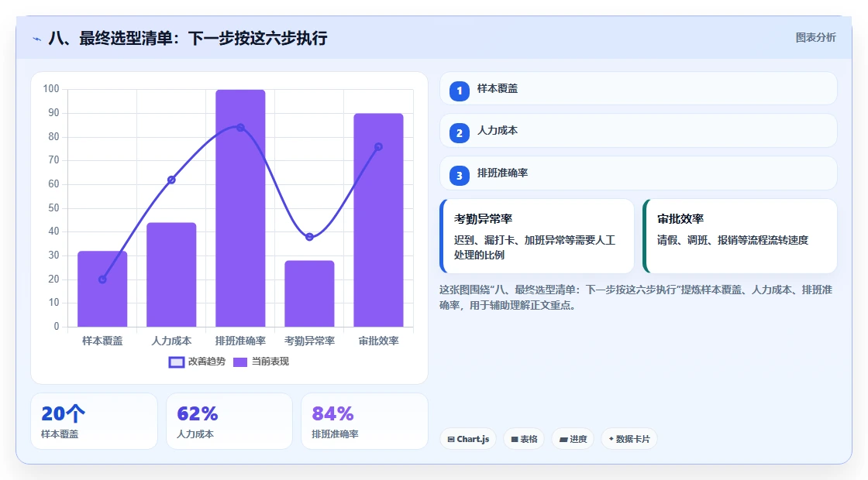
Task: Click the 改善趋势 legend label
Action: [x=206, y=362]
